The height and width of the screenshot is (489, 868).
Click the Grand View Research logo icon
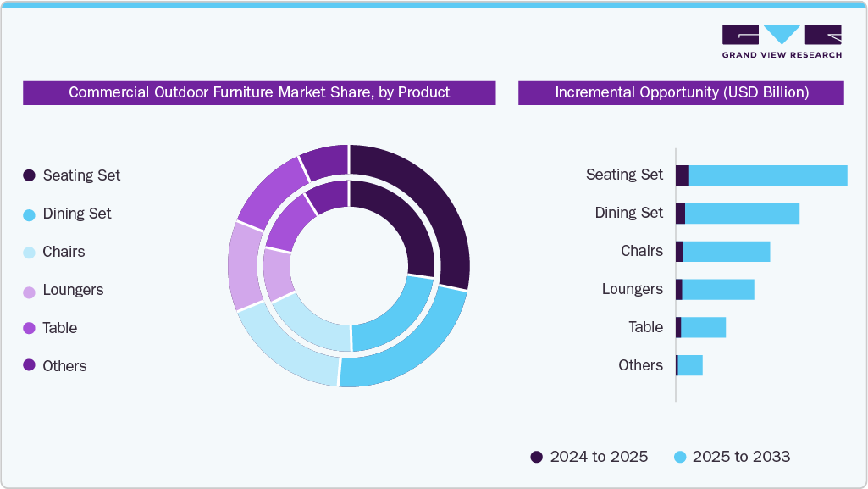coord(782,35)
